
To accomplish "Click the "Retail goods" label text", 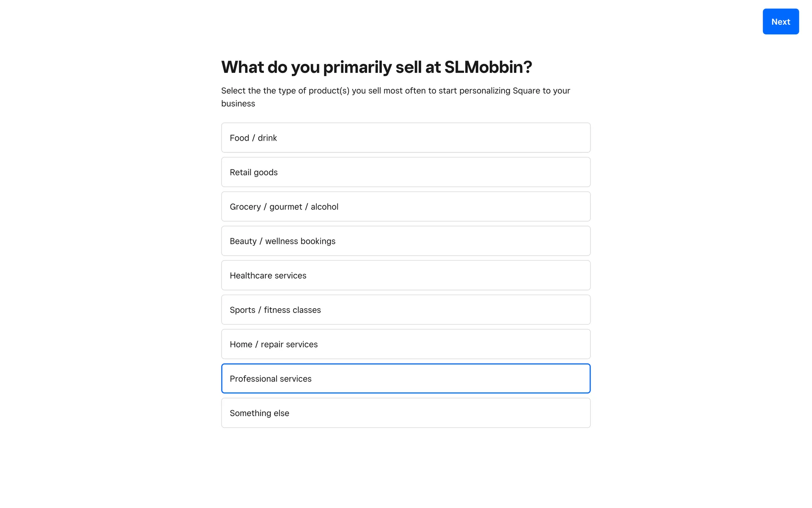I will [x=254, y=172].
